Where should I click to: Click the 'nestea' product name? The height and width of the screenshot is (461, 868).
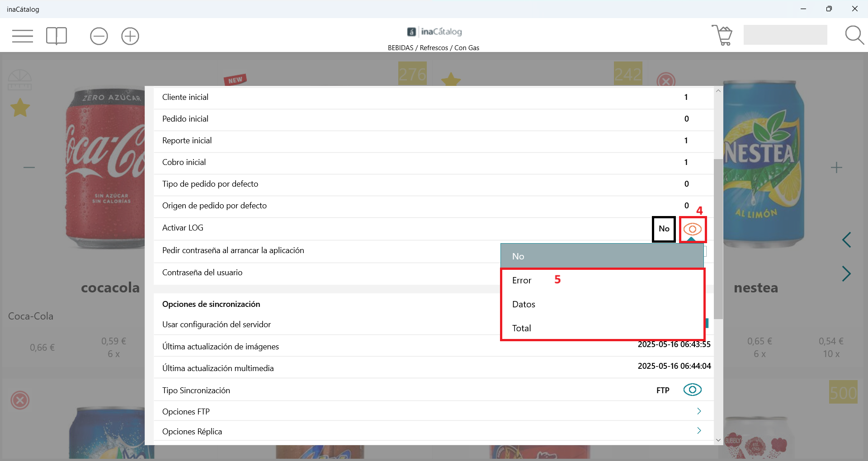(x=756, y=288)
